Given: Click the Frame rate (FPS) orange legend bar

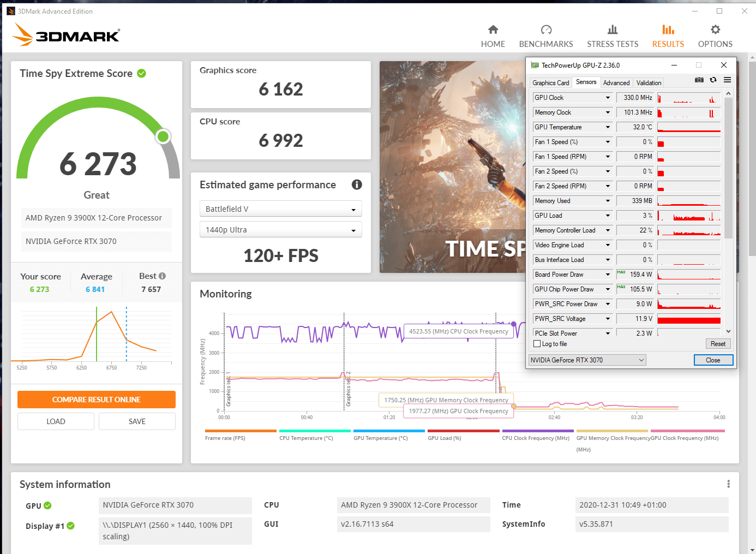Looking at the screenshot, I should (241, 431).
